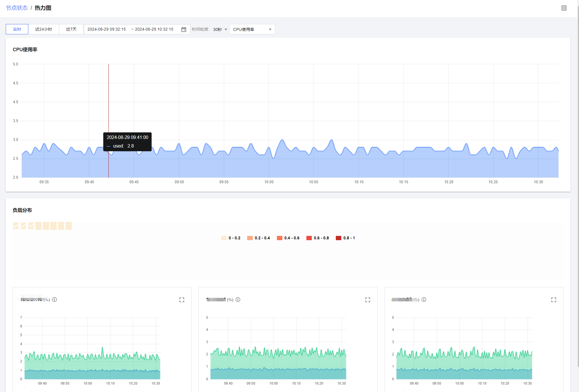This screenshot has height=392, width=579.
Task: Click the start datetime input field
Action: click(106, 29)
